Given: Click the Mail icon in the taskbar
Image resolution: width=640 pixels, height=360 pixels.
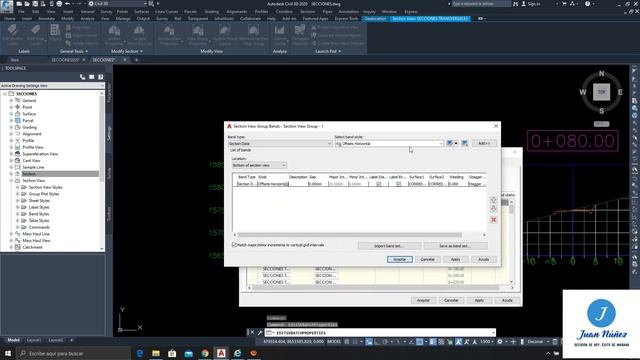Looking at the screenshot, I should pyautogui.click(x=188, y=353).
